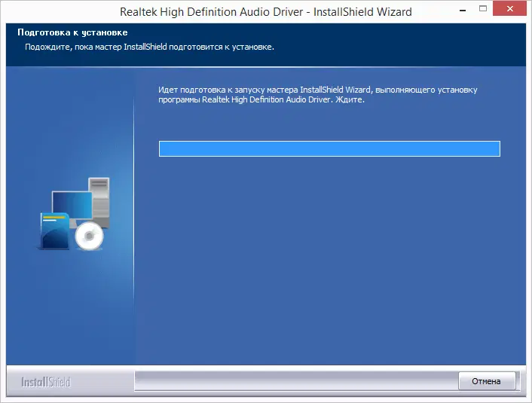Click the installation progress bar
This screenshot has width=532, height=403.
click(x=329, y=149)
